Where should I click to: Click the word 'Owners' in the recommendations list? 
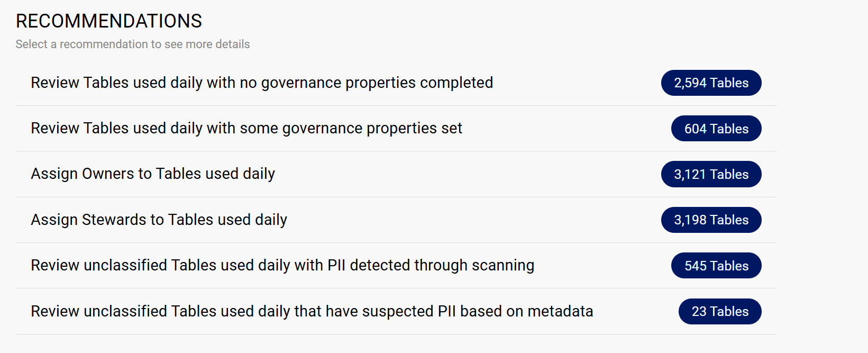[x=108, y=174]
